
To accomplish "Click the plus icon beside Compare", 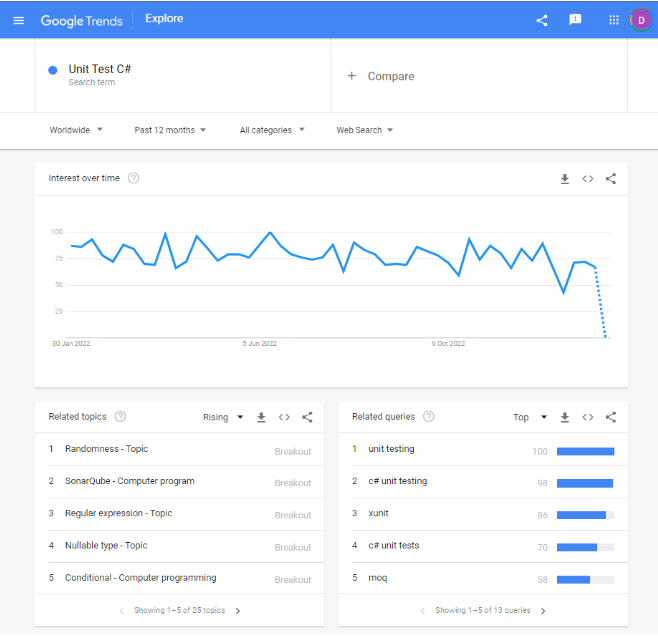I will [x=352, y=76].
